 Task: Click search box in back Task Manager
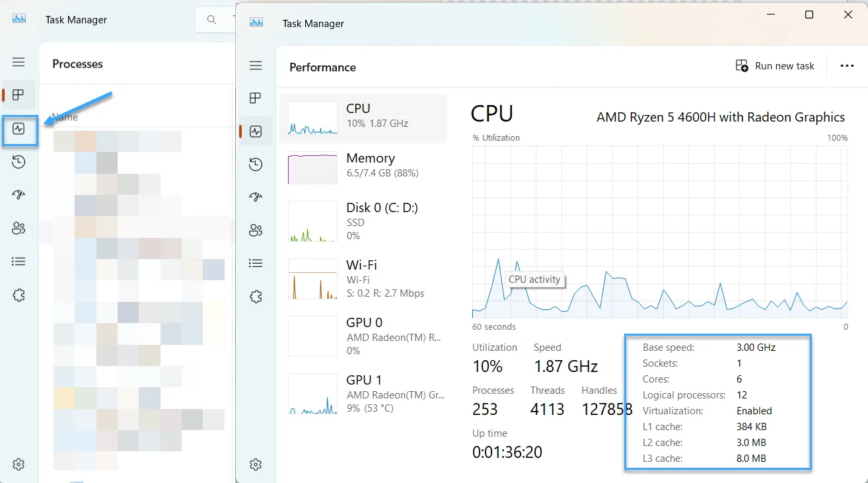(x=215, y=20)
